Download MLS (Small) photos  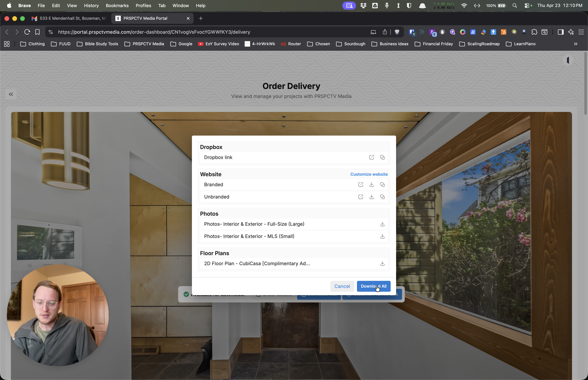pos(382,236)
